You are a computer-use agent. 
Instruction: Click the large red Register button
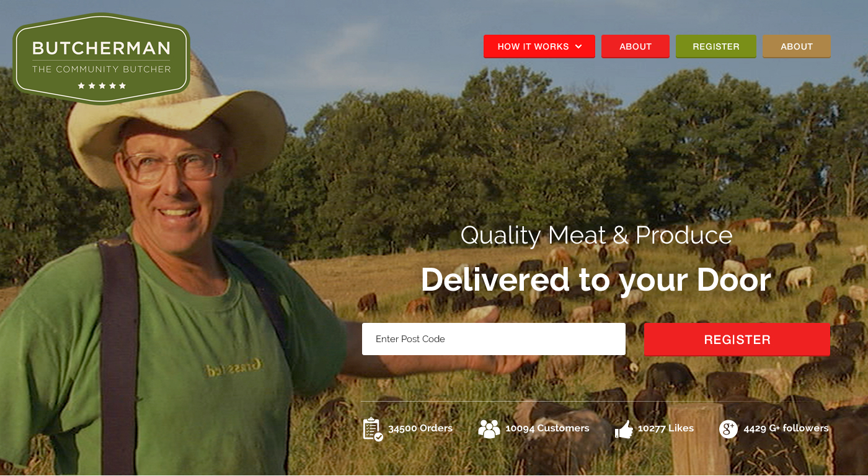pos(737,340)
